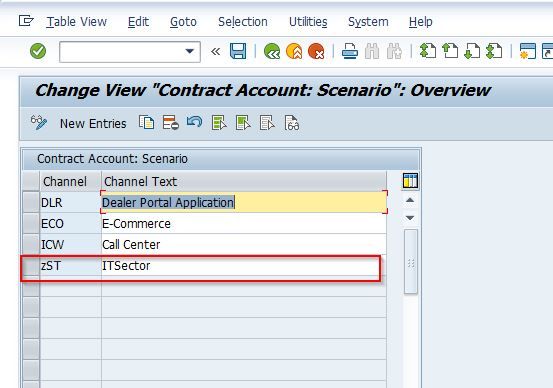
Task: Click the Create New Session icon
Action: (528, 51)
